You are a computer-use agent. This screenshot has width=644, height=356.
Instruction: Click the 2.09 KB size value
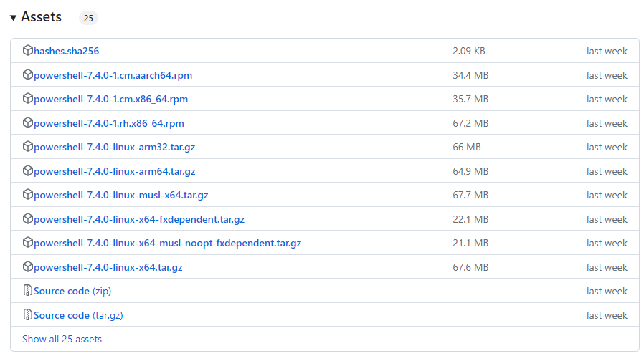[469, 51]
